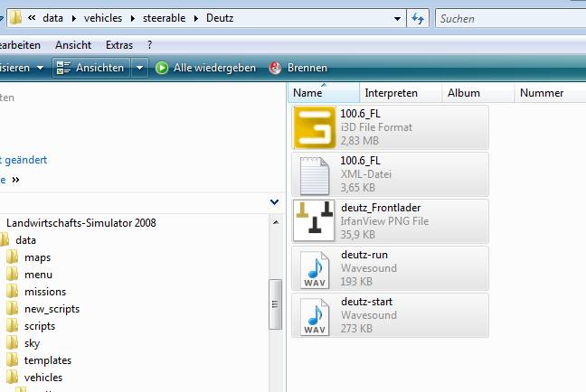Image resolution: width=586 pixels, height=392 pixels.
Task: Sort by the Name column header
Action: pos(324,93)
